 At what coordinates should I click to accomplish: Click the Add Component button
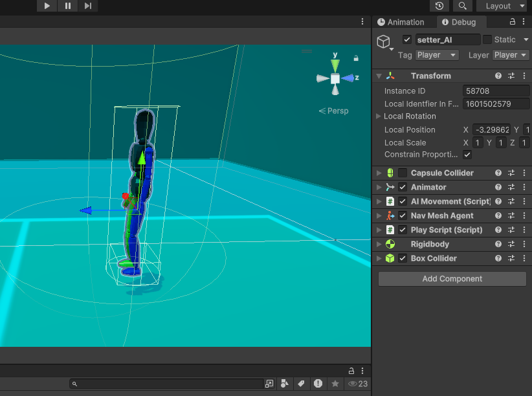point(452,279)
